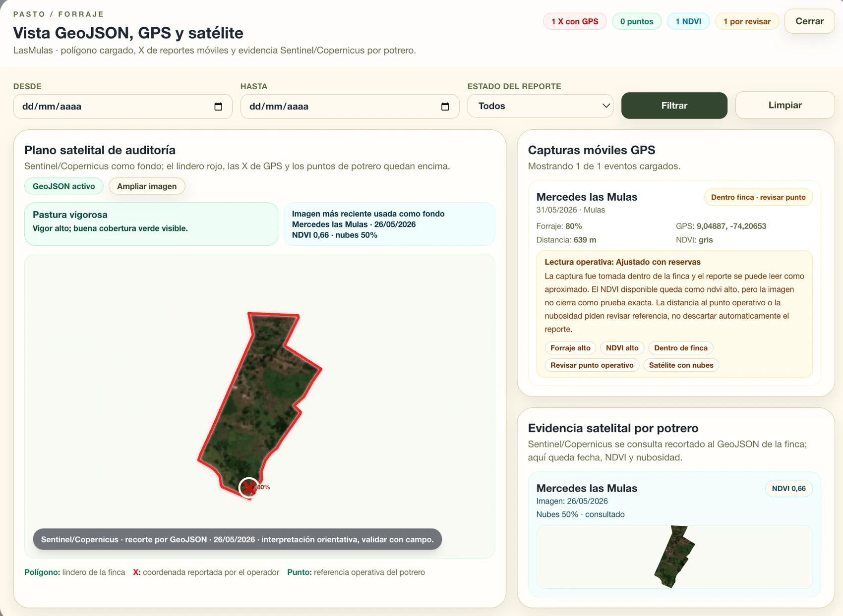This screenshot has width=843, height=616.
Task: Click the 'PASTO / FORRAJE' breadcrumb
Action: click(x=59, y=14)
